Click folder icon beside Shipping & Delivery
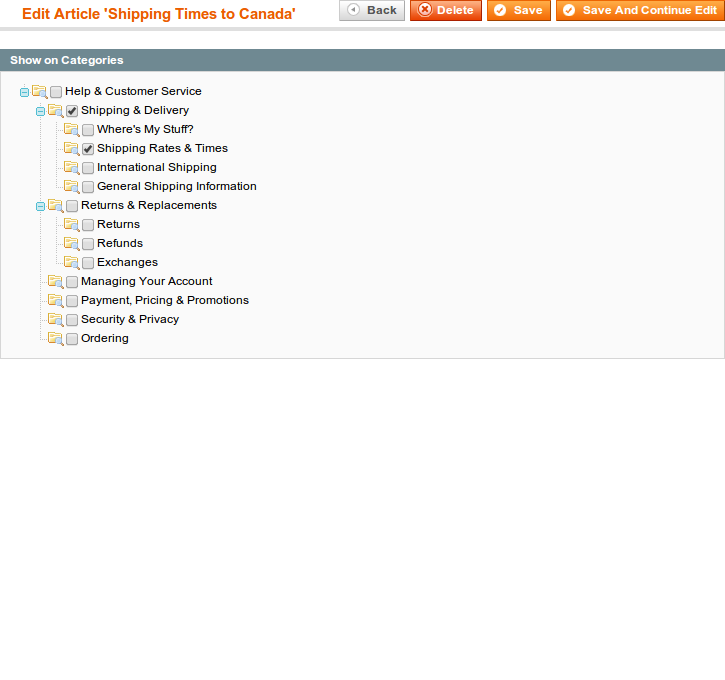725x680 pixels. click(x=55, y=110)
